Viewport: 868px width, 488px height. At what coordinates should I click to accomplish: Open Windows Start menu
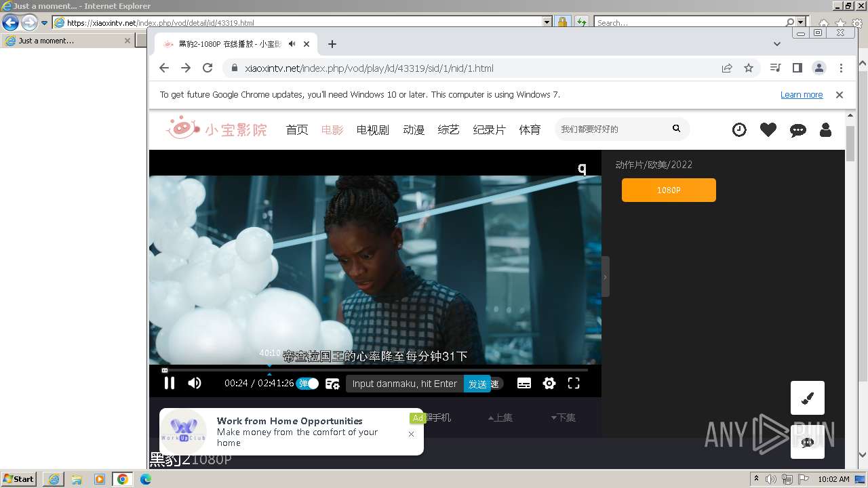(x=18, y=479)
